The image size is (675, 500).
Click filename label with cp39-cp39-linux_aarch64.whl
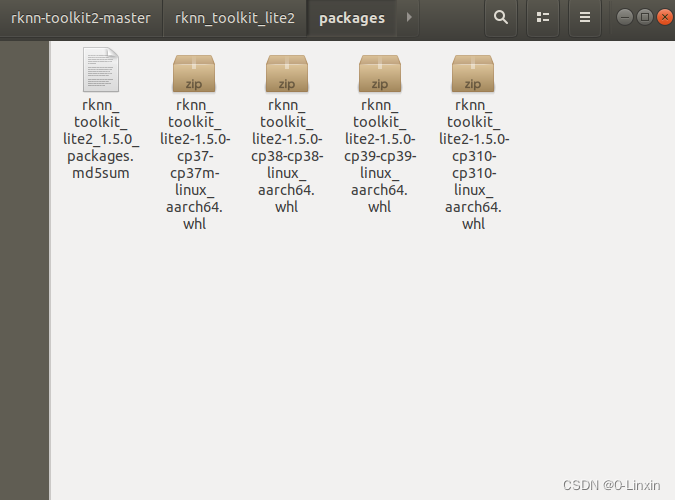pos(380,155)
